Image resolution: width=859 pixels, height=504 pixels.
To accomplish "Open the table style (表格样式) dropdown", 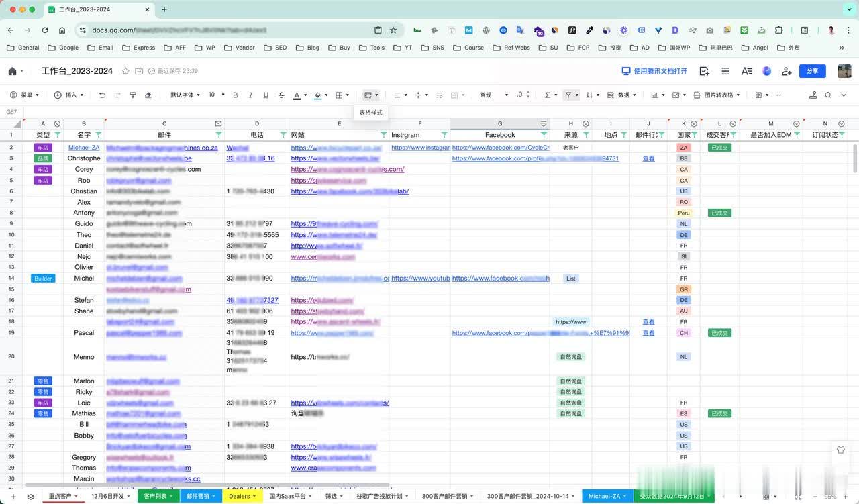I will click(371, 95).
